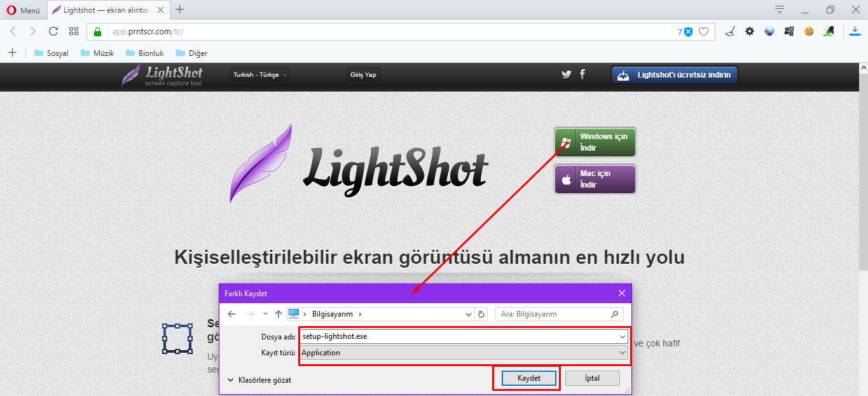Expand Klasörlere gözat folder browser
This screenshot has height=396, width=868.
coord(259,380)
